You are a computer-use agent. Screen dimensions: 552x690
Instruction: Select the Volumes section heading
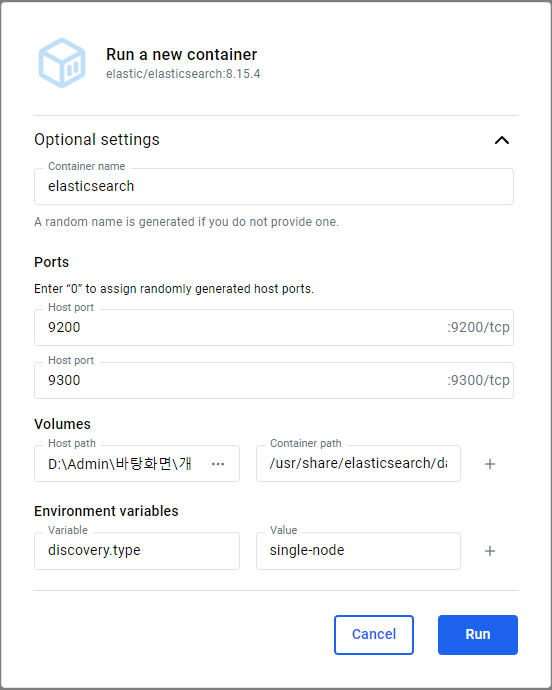click(63, 424)
